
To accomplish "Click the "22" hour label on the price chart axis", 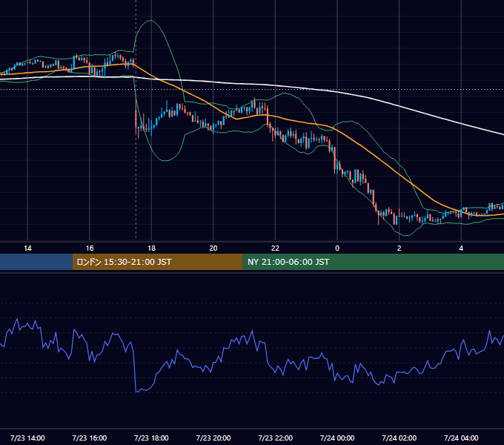I will point(276,248).
